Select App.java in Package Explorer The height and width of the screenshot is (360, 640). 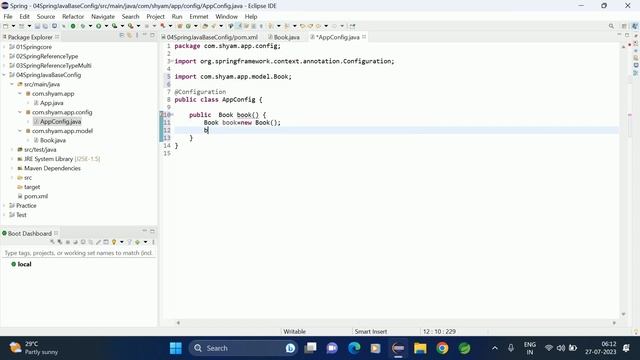[x=51, y=103]
